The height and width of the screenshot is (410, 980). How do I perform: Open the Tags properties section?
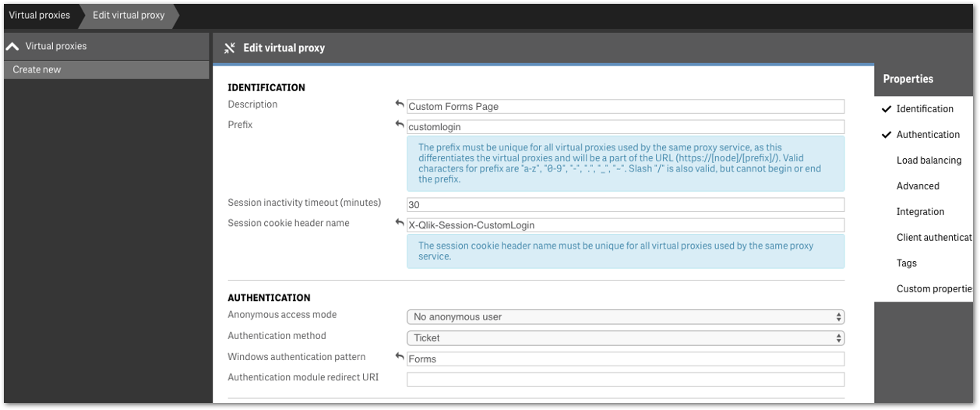click(x=906, y=263)
